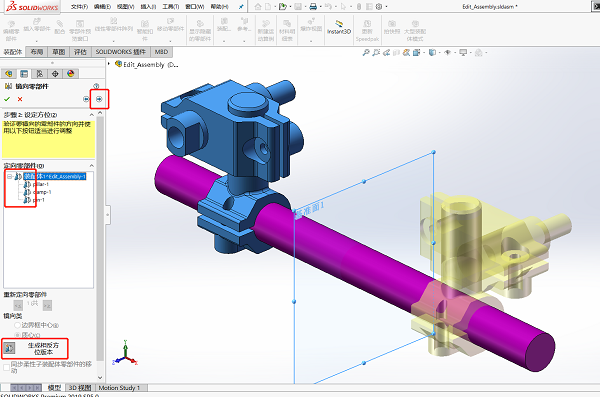Screen dimensions: 600x397
Task: Click the View Settings monitor icon
Action: coord(463,52)
